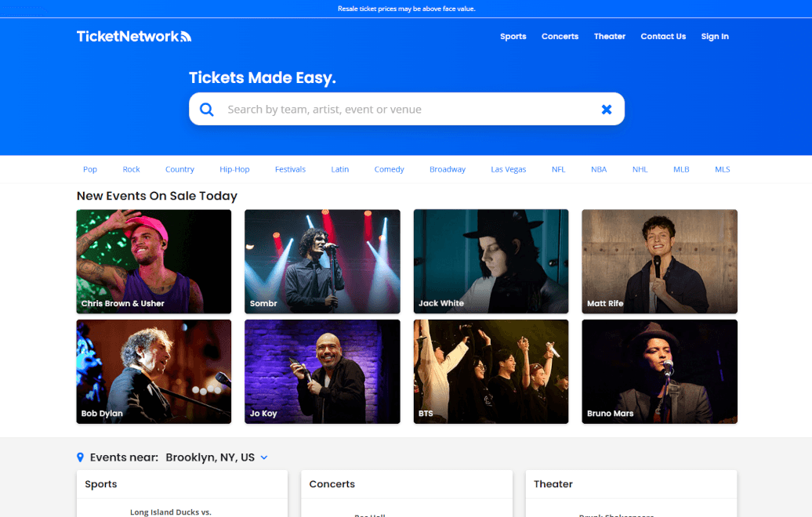Select the Country category link
The image size is (812, 517).
(179, 169)
